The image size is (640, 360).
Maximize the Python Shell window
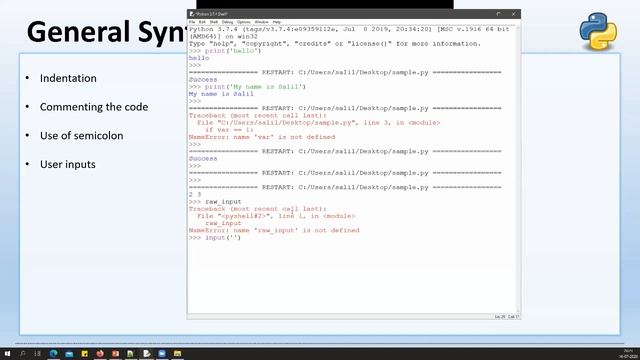[x=498, y=14]
